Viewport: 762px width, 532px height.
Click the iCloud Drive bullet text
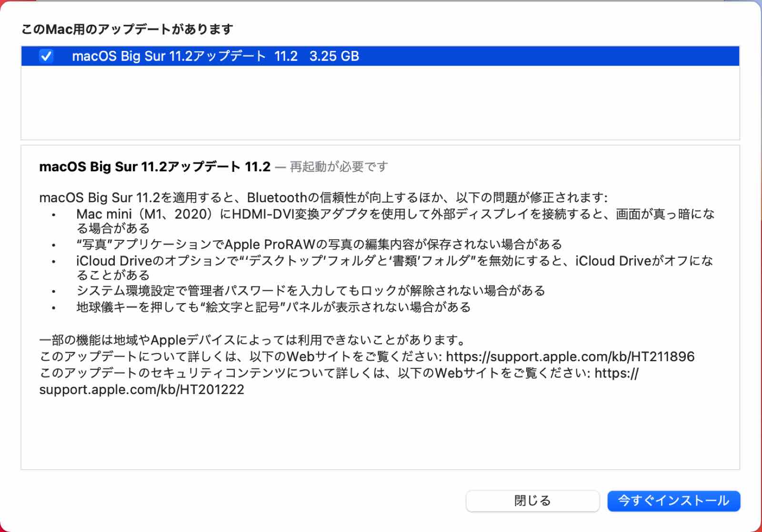click(x=394, y=268)
